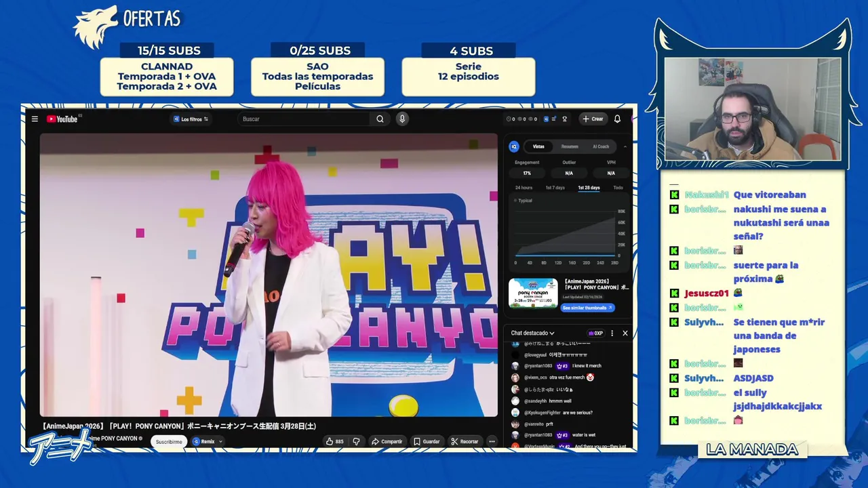Open the notifications bell
Image resolution: width=868 pixels, height=488 pixels.
tap(617, 119)
